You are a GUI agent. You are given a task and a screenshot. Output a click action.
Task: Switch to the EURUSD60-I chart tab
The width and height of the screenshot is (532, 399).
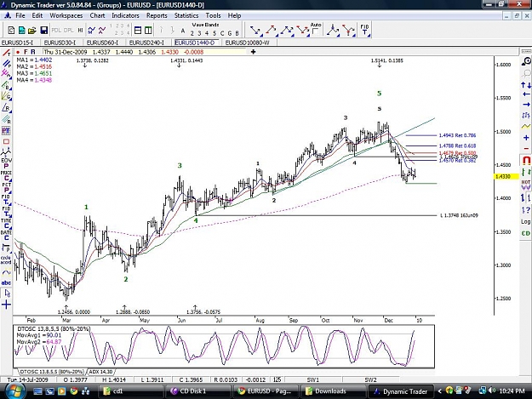click(102, 43)
